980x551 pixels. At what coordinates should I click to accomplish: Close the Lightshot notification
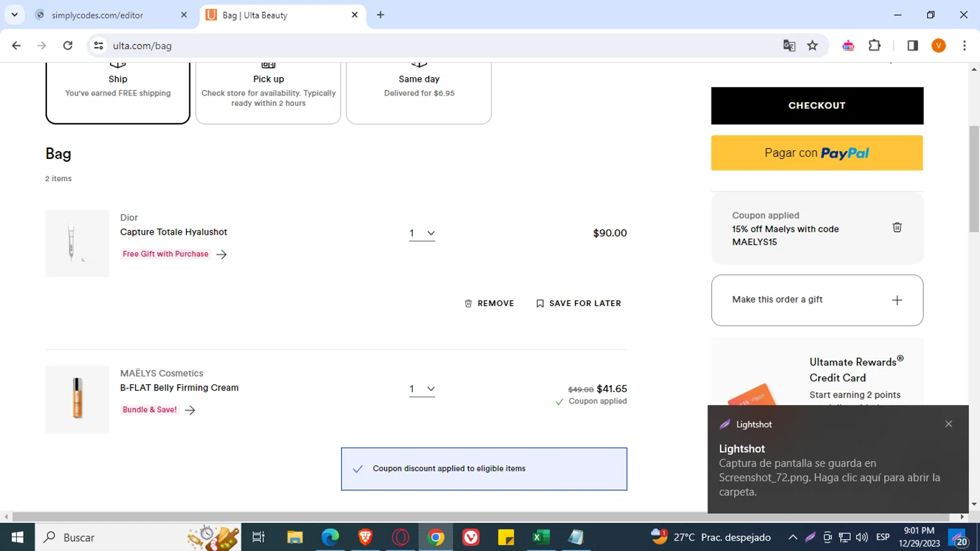949,424
